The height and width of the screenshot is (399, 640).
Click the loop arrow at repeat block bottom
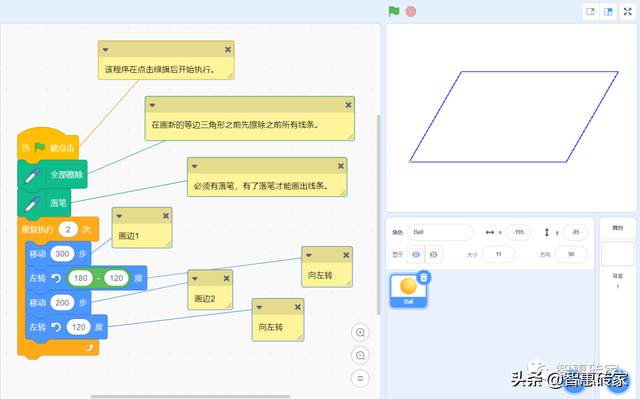pyautogui.click(x=89, y=347)
